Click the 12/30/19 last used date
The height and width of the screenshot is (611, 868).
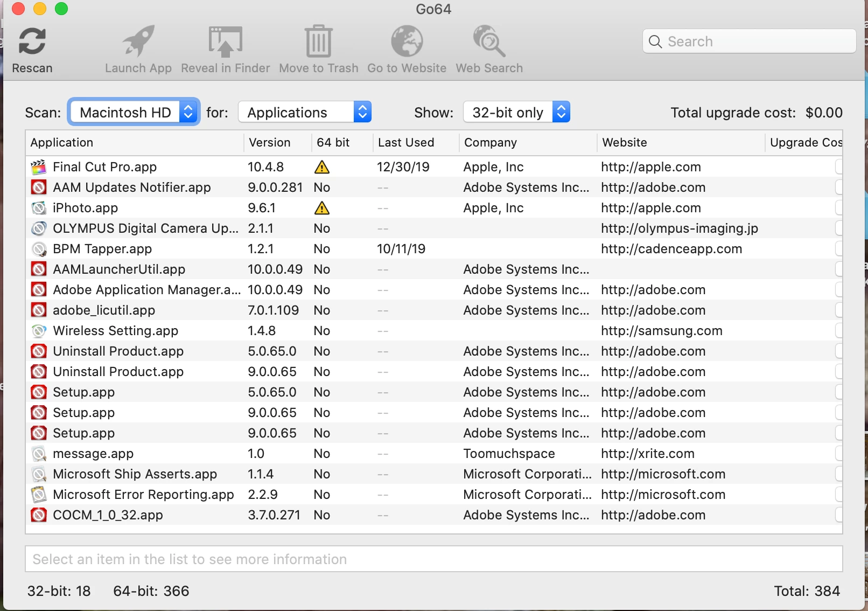coord(403,167)
